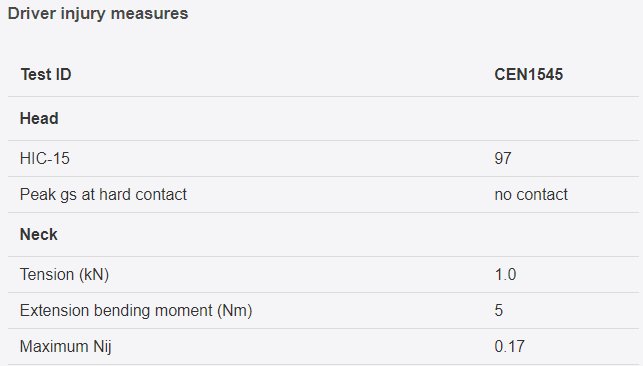Image resolution: width=643 pixels, height=366 pixels.
Task: Click the Maximum Nij value 0.17
Action: 509,347
